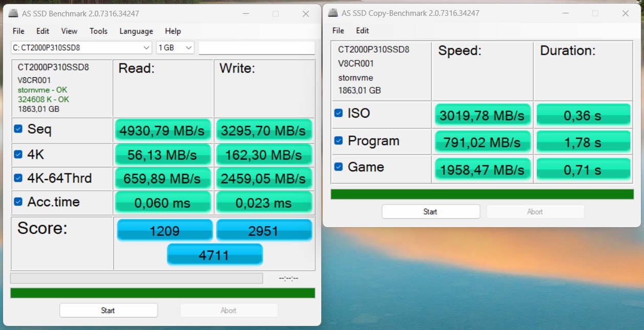The width and height of the screenshot is (644, 330).
Task: Click the AS SSD Benchmark title bar icon
Action: [14, 14]
